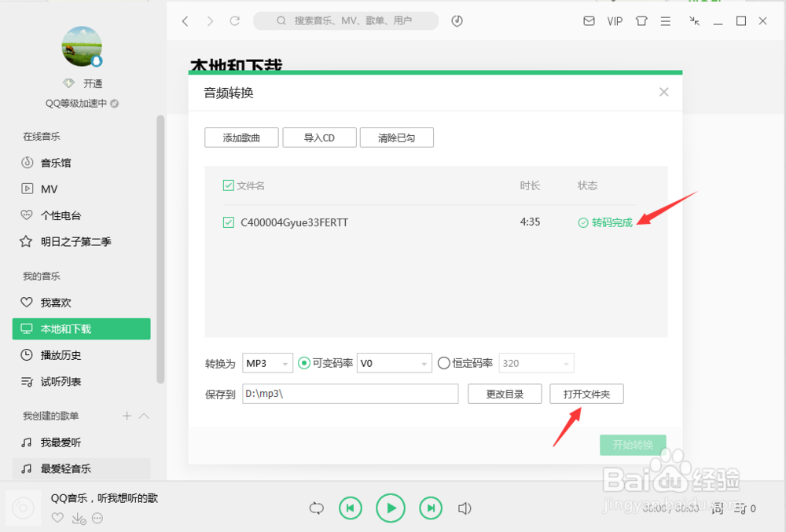This screenshot has width=786, height=532.
Task: Skip to the next track
Action: (431, 508)
